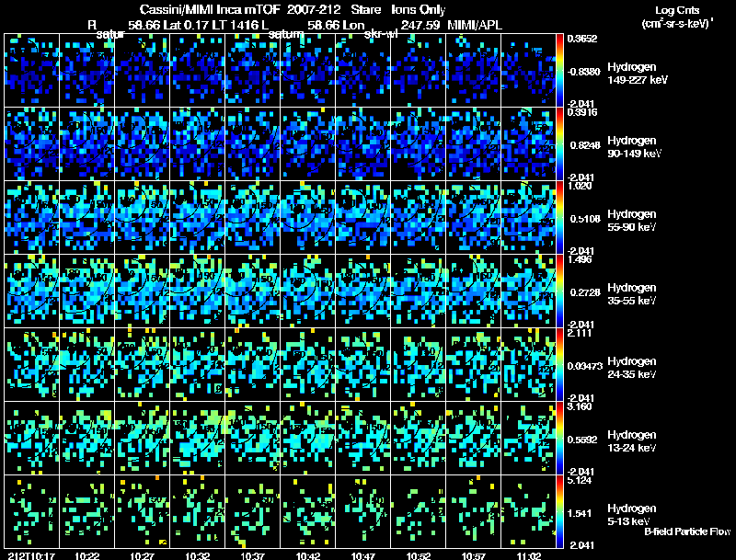Select the colorbar midpoint value '0.5108'

(x=585, y=219)
